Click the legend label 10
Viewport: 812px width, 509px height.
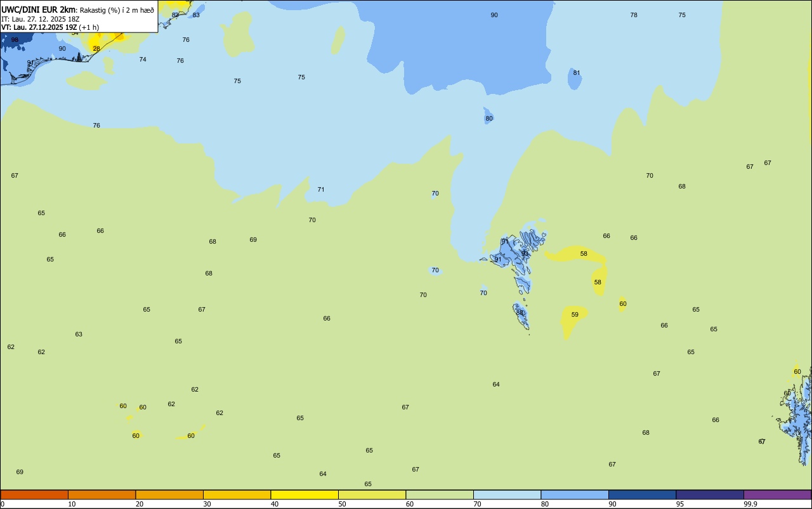[x=72, y=504]
